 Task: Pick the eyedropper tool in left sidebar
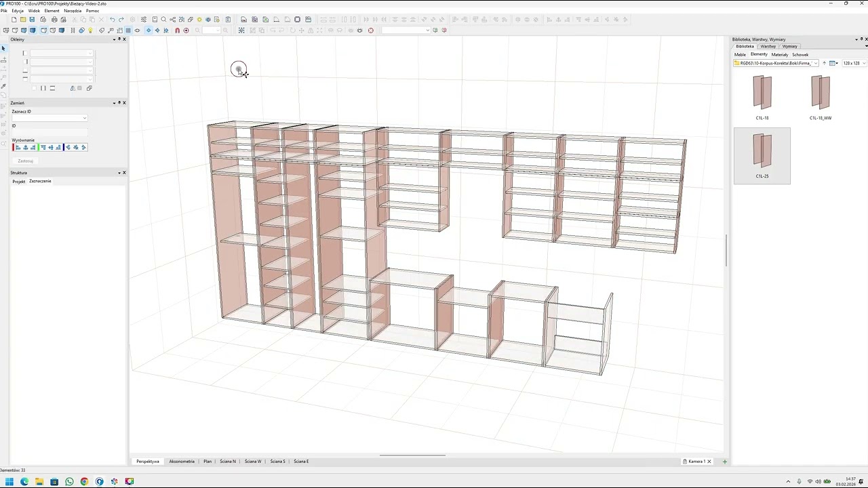click(x=3, y=87)
